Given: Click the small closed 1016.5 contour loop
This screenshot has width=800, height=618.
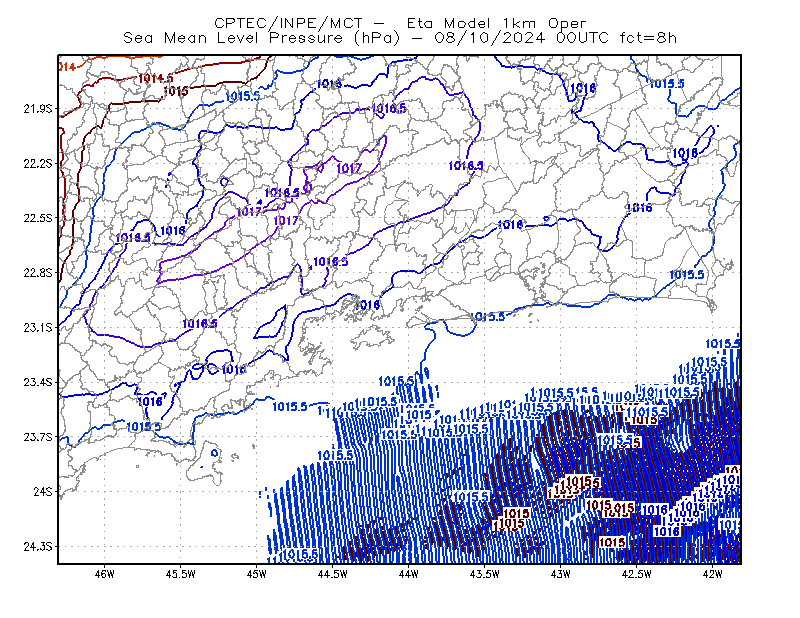Looking at the screenshot, I should pos(270,323).
